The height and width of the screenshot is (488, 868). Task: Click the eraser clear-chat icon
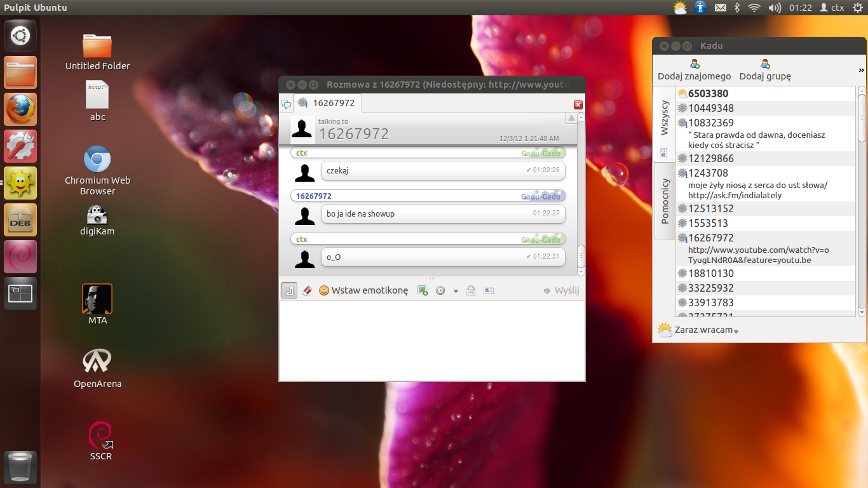coord(307,290)
